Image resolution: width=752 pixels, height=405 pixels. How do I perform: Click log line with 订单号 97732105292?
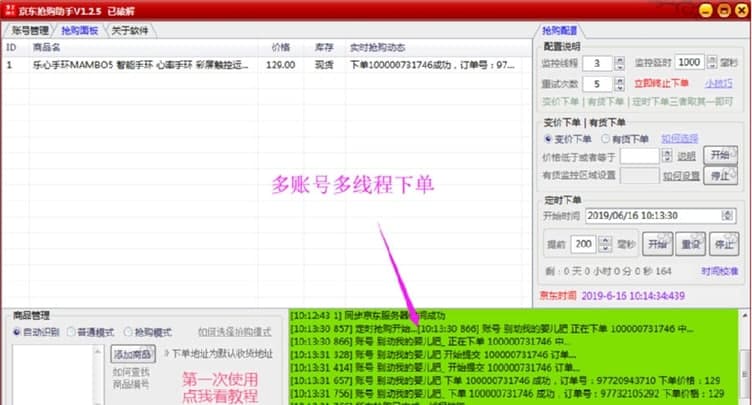507,393
